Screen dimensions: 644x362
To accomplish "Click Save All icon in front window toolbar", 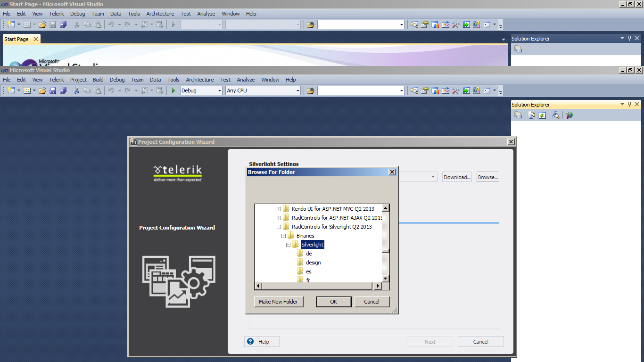I will [63, 90].
